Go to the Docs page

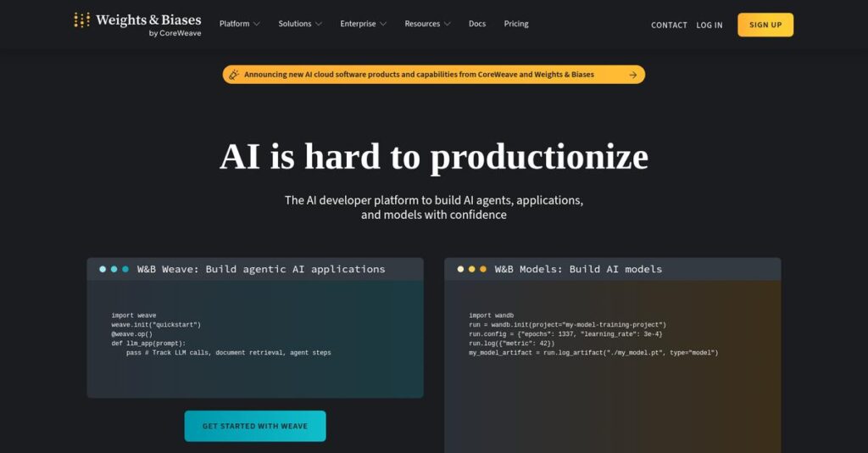(x=477, y=24)
